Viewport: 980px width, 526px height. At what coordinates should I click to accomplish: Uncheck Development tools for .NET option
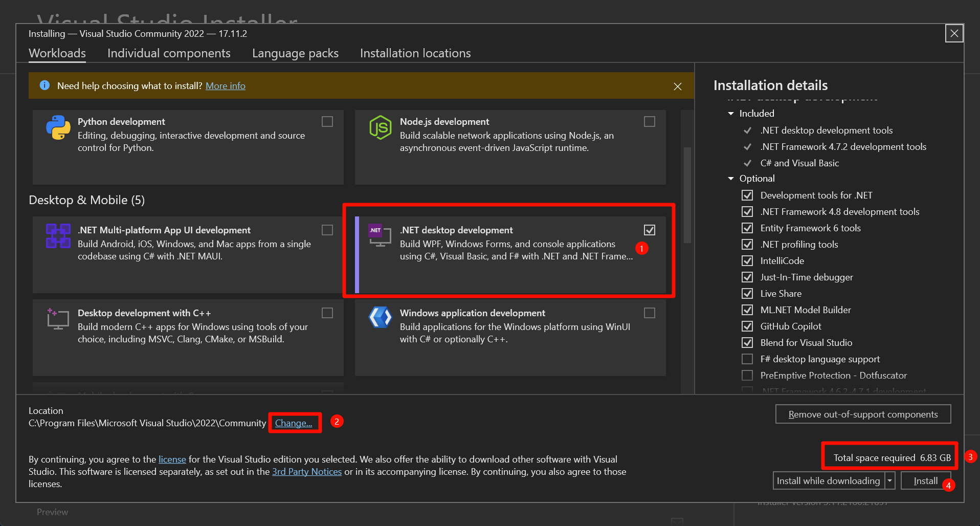pyautogui.click(x=747, y=195)
